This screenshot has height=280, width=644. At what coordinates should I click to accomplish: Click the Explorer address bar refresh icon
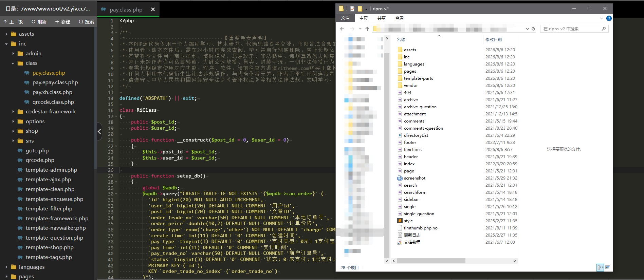pyautogui.click(x=533, y=29)
